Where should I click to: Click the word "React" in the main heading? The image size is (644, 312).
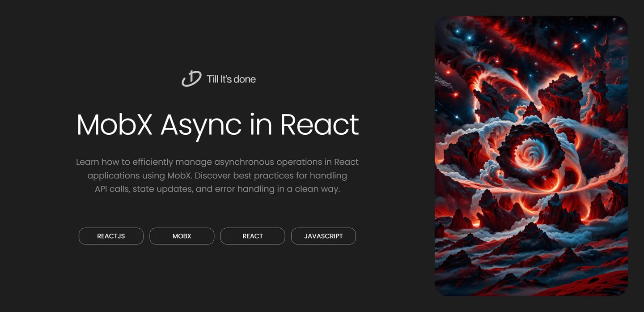pyautogui.click(x=319, y=124)
